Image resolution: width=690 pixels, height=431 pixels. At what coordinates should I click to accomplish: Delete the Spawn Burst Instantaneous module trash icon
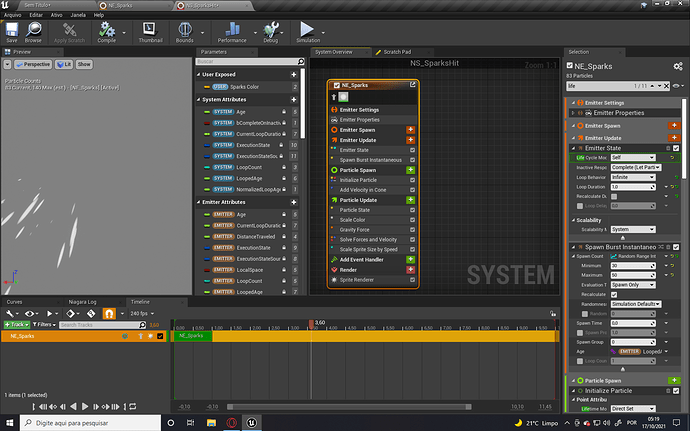(x=668, y=247)
